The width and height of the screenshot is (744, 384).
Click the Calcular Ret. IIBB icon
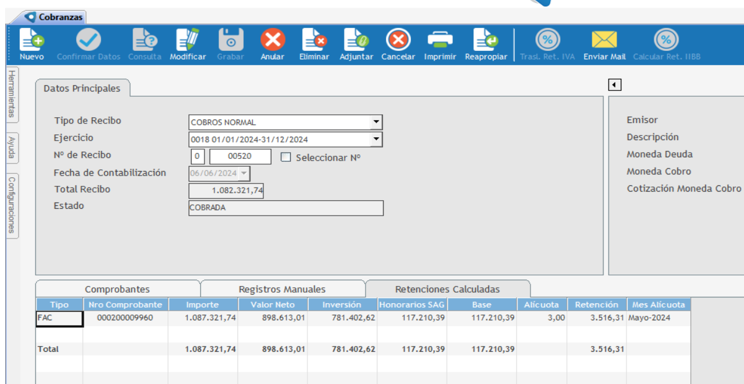tap(667, 40)
